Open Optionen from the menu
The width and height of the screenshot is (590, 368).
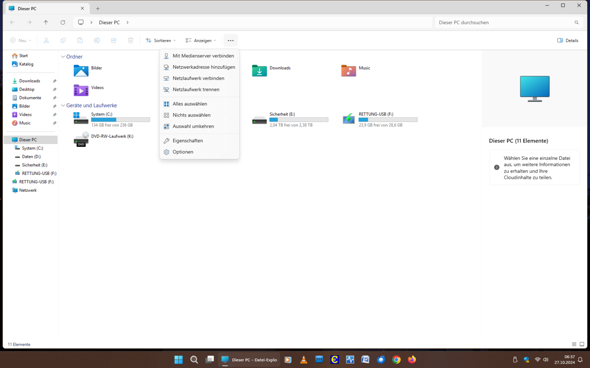point(199,152)
